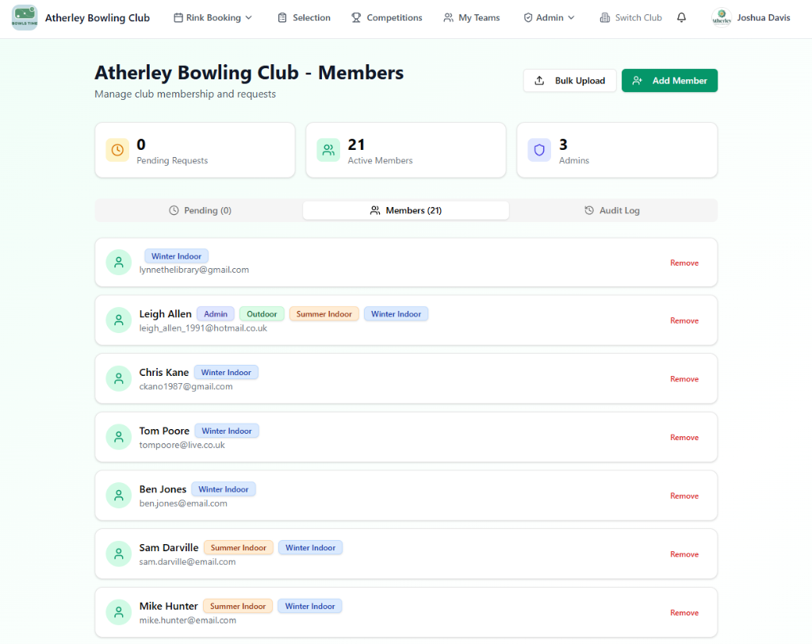Image resolution: width=812 pixels, height=644 pixels.
Task: Click the Pending tab clock icon
Action: click(174, 210)
